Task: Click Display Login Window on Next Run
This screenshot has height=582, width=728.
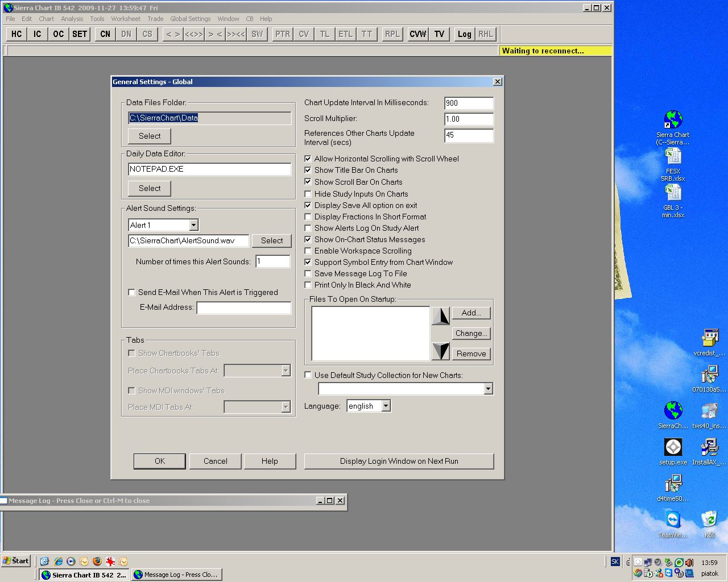Action: tap(399, 461)
